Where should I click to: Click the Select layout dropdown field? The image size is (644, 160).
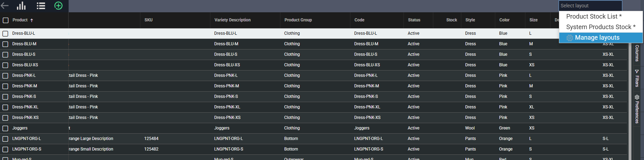pos(590,6)
